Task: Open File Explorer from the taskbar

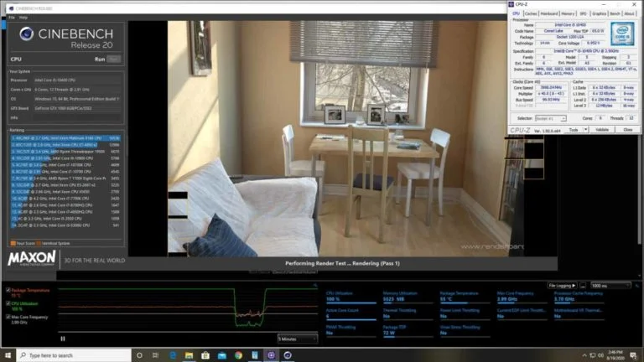Action: click(x=189, y=355)
